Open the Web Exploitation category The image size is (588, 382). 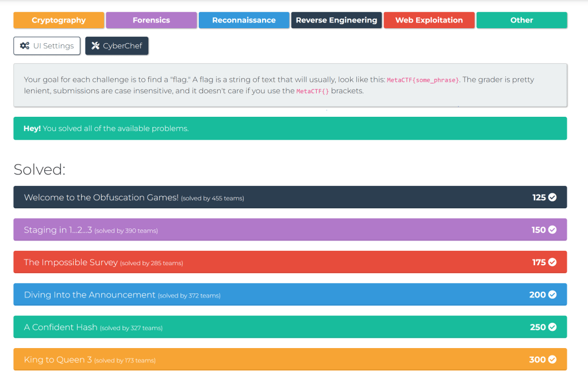click(x=429, y=20)
